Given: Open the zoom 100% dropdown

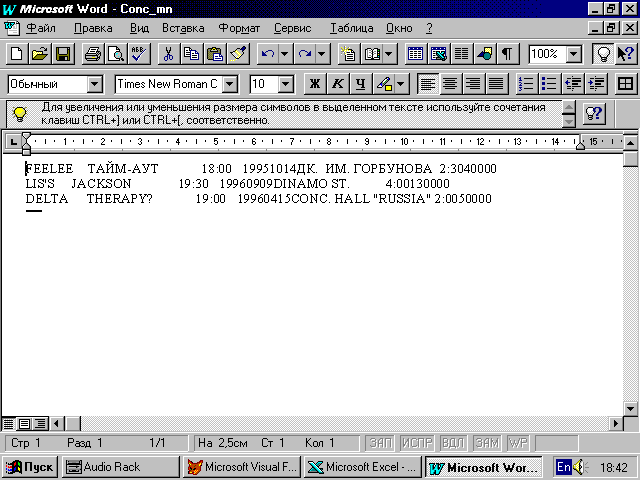Looking at the screenshot, I should coord(573,54).
